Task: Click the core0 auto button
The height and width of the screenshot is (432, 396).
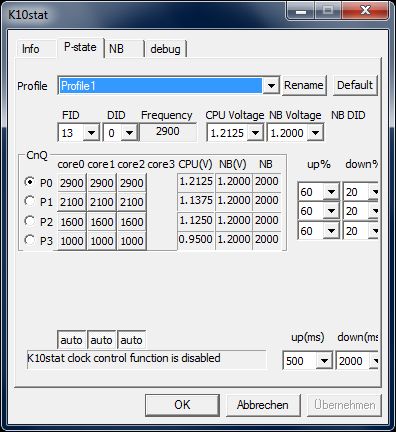Action: click(x=72, y=340)
